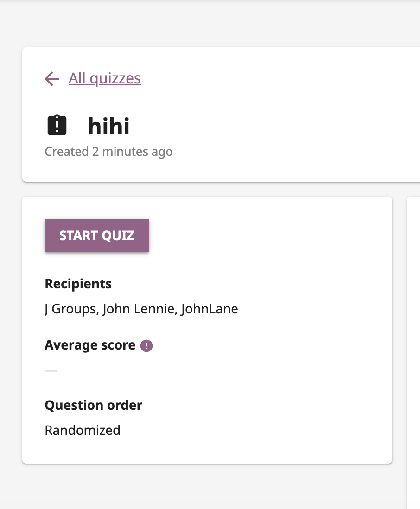Tap the info indicator next to Average score
The height and width of the screenshot is (509, 420).
point(146,345)
